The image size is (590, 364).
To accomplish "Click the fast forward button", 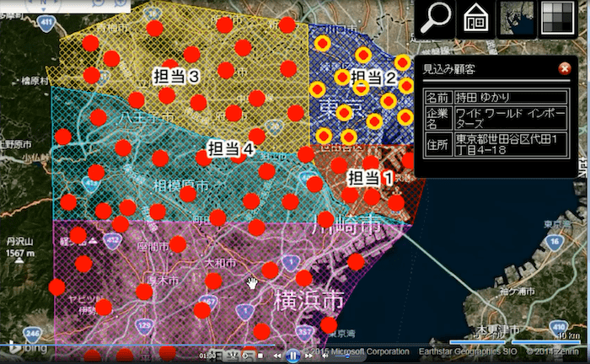I will 307,356.
